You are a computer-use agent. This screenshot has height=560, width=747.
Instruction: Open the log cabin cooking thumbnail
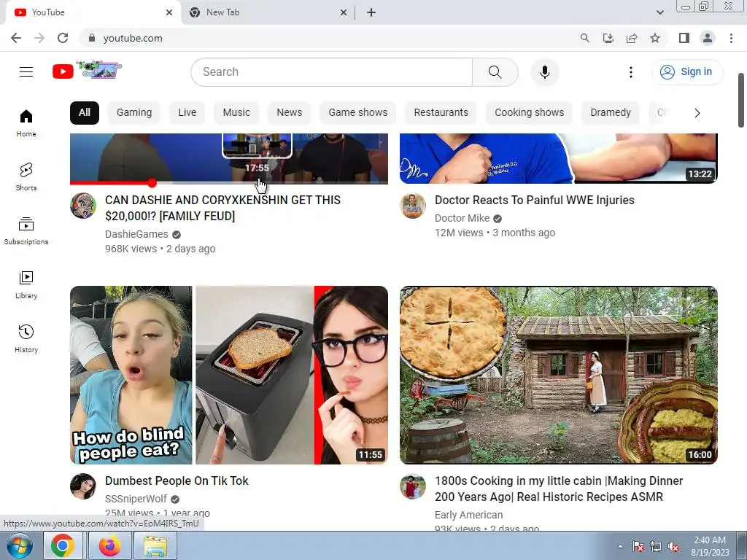(558, 375)
